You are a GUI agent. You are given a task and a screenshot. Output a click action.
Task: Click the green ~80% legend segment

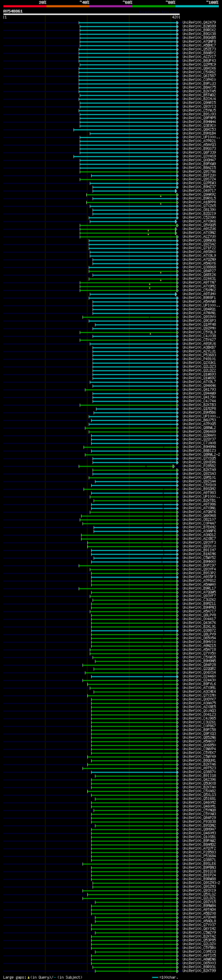point(154,6)
